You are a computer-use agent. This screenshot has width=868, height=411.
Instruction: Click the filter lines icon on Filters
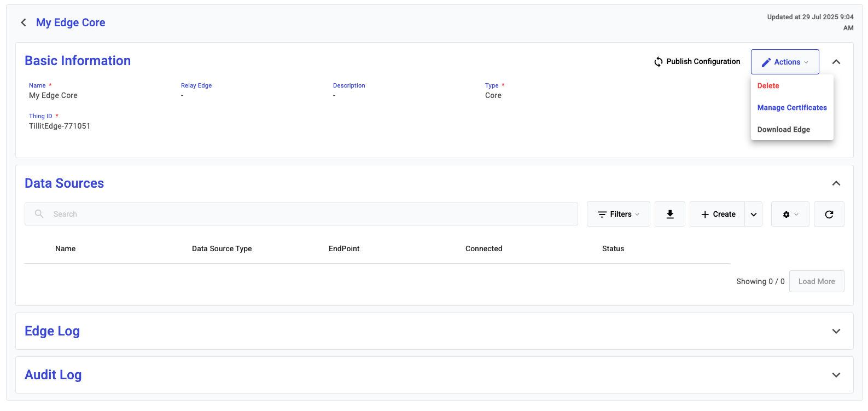tap(602, 215)
